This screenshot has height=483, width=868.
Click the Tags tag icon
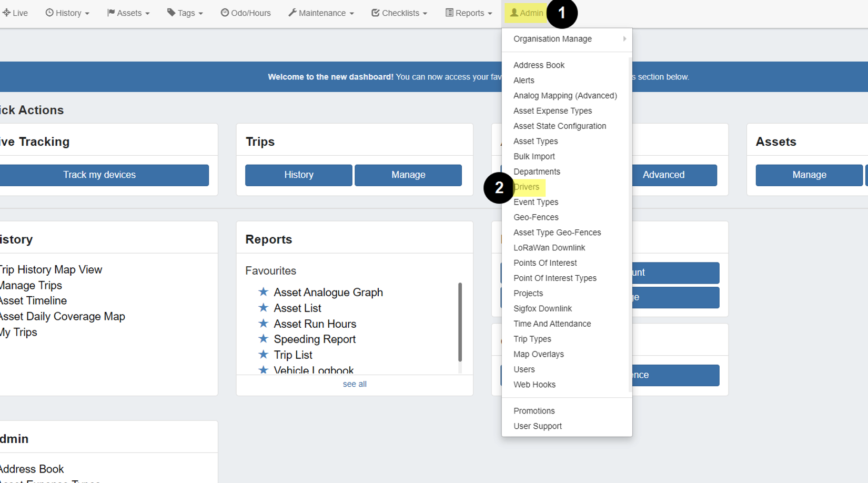coord(171,13)
